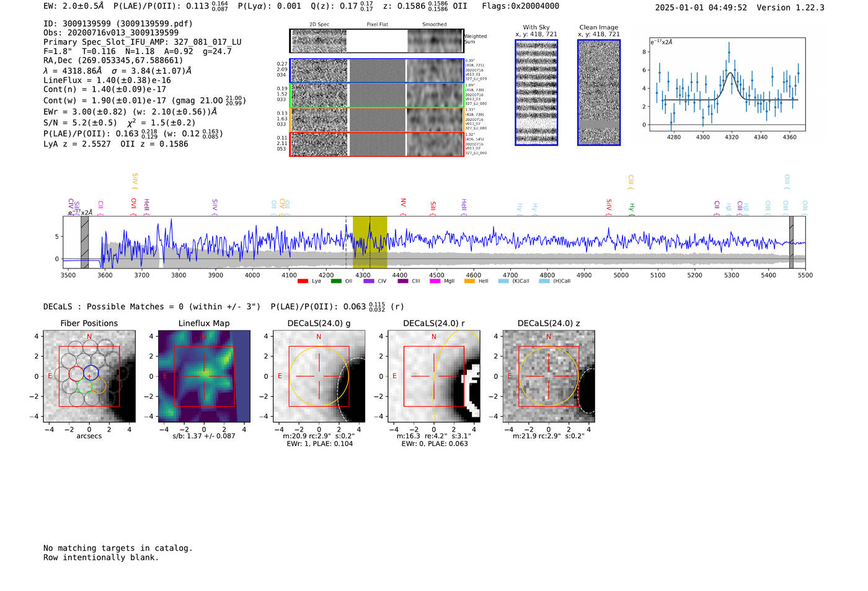Screen dimensions: 868x591
Task: Select the orange-bordered fiber cutout row
Action: coord(376,120)
